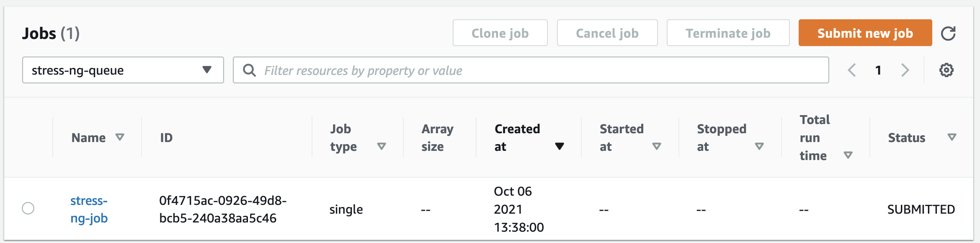This screenshot has height=243, width=980.
Task: Sort by Status column arrow
Action: [x=952, y=137]
